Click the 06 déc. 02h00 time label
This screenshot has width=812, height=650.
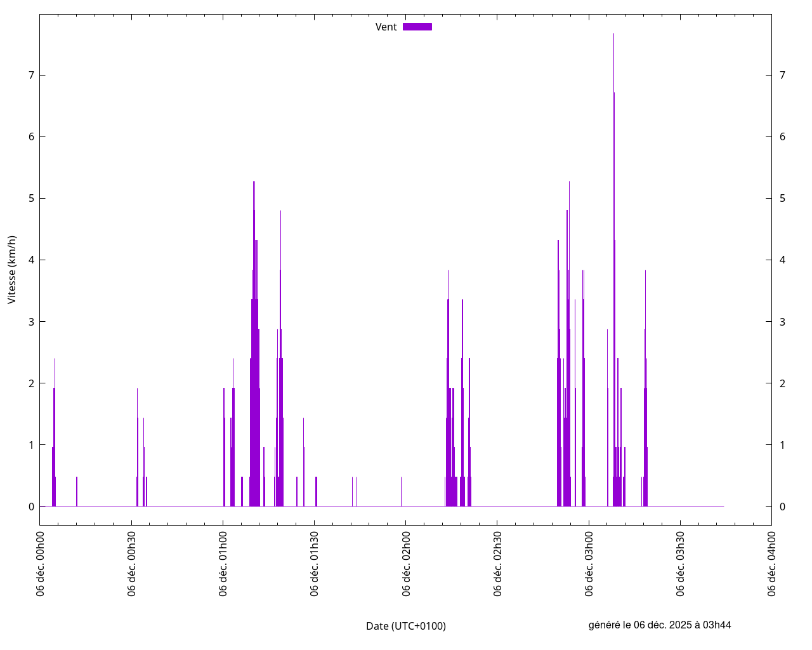pos(406,564)
